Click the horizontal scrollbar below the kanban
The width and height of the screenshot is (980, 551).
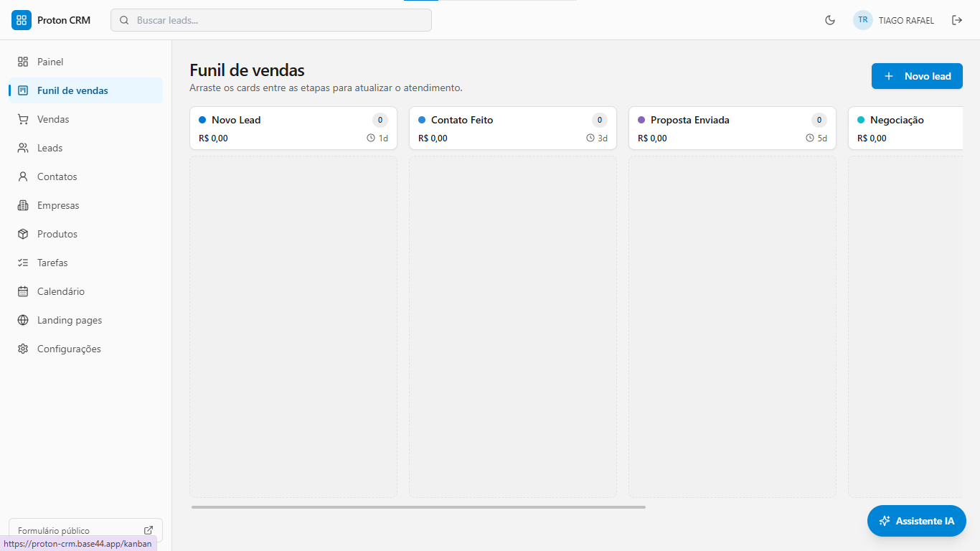418,507
